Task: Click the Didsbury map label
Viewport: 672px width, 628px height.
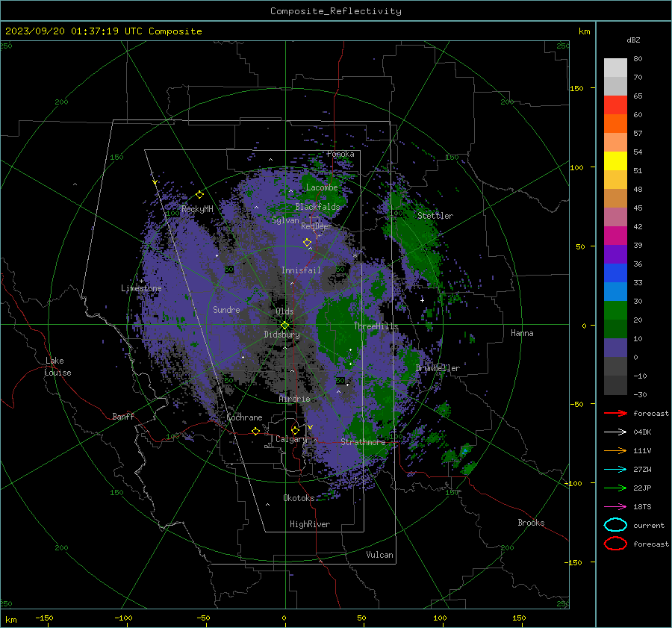Action: (x=281, y=335)
